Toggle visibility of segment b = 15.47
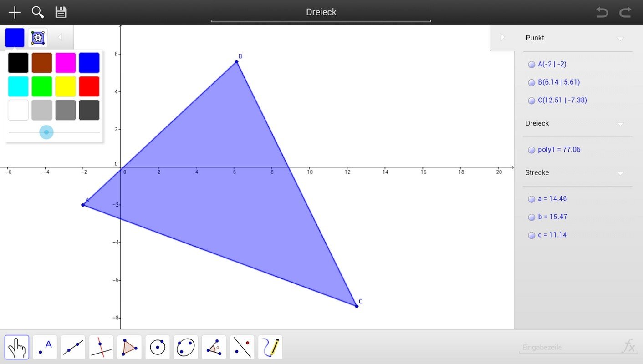Screen dimensions: 643x364 (x=531, y=217)
